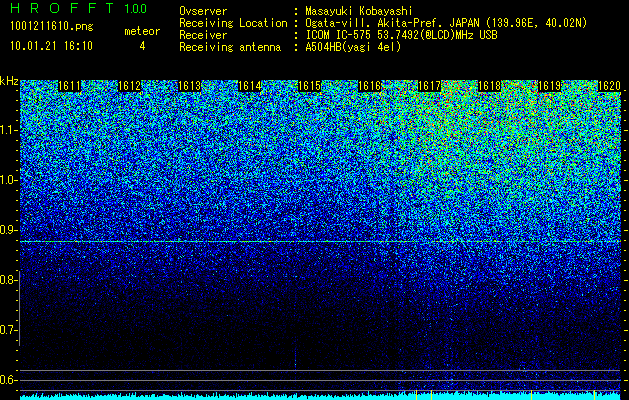
Task: Click the cyan signal level strip at bottom
Action: pos(320,396)
